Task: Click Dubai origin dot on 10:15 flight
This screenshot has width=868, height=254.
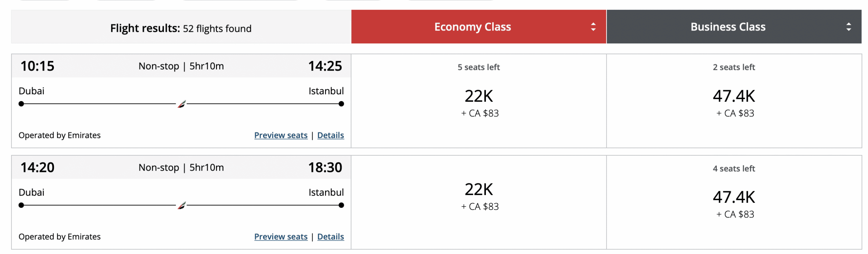Action: [x=21, y=104]
